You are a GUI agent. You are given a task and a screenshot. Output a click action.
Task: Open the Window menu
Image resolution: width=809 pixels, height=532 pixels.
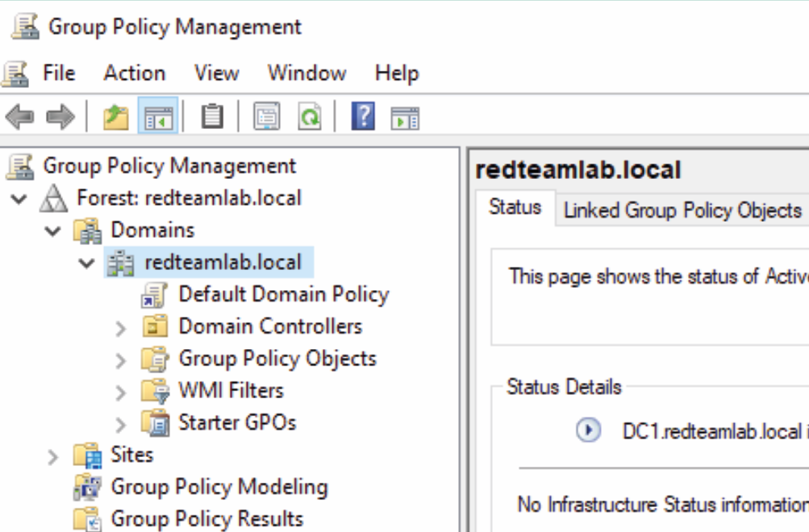(x=307, y=73)
